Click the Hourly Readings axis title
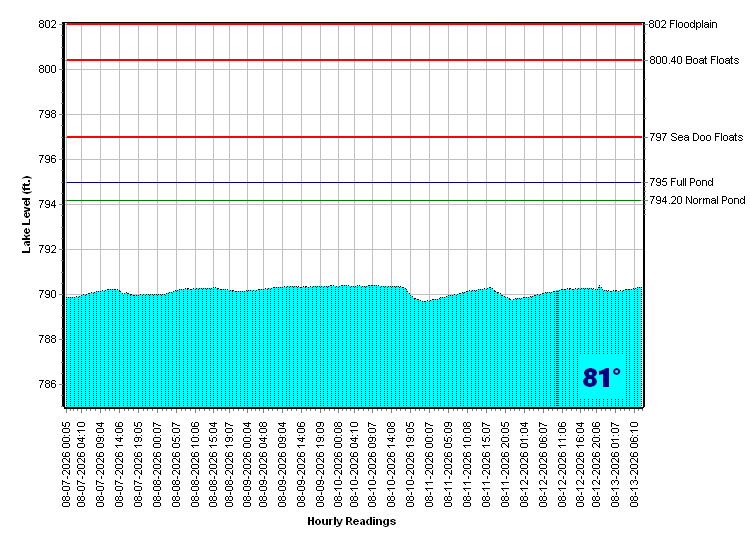 click(x=352, y=521)
